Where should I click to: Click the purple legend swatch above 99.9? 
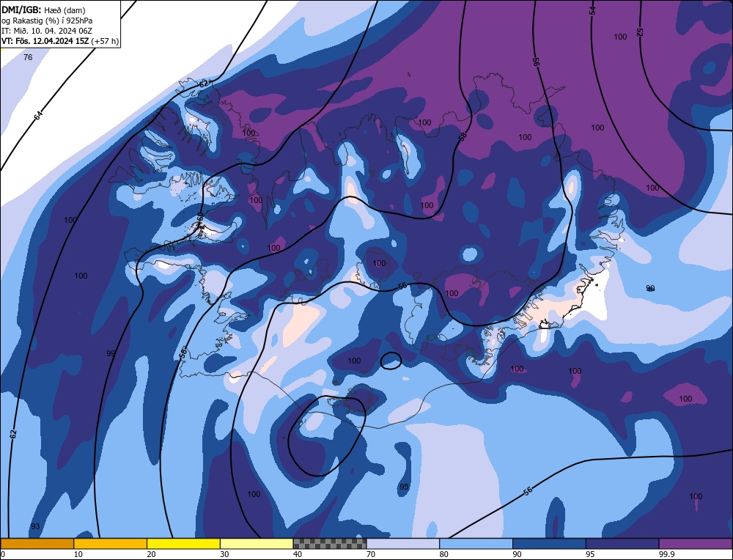click(696, 543)
